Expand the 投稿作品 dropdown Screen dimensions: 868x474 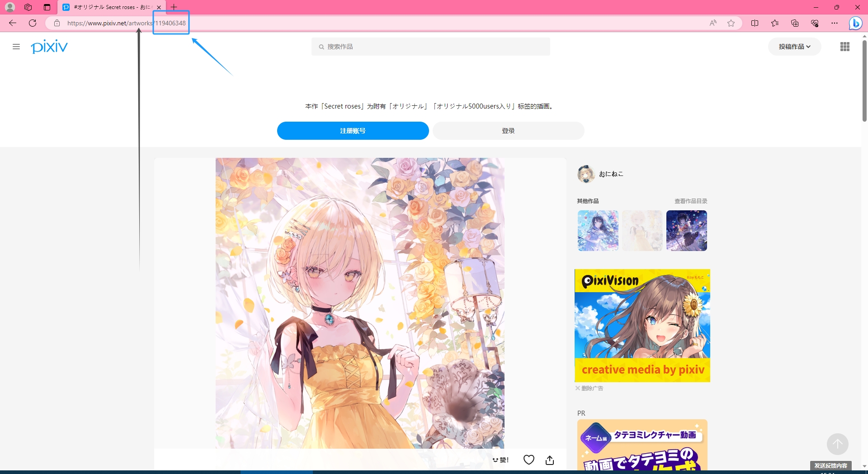click(794, 47)
